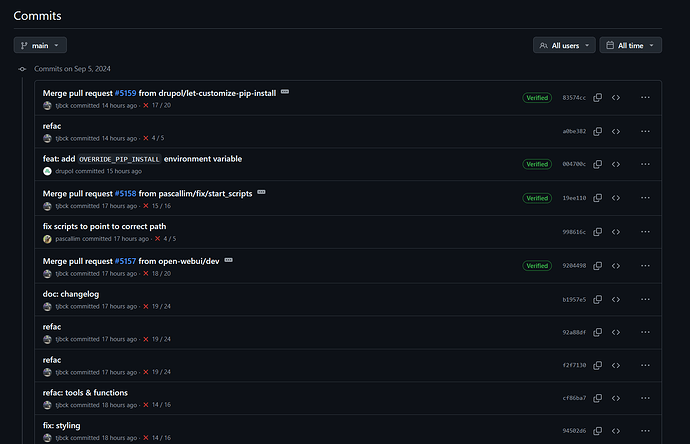Image resolution: width=690 pixels, height=444 pixels.
Task: Click Verified badge on OVERRIDE_PIP_INSTALL commit
Action: pyautogui.click(x=537, y=164)
